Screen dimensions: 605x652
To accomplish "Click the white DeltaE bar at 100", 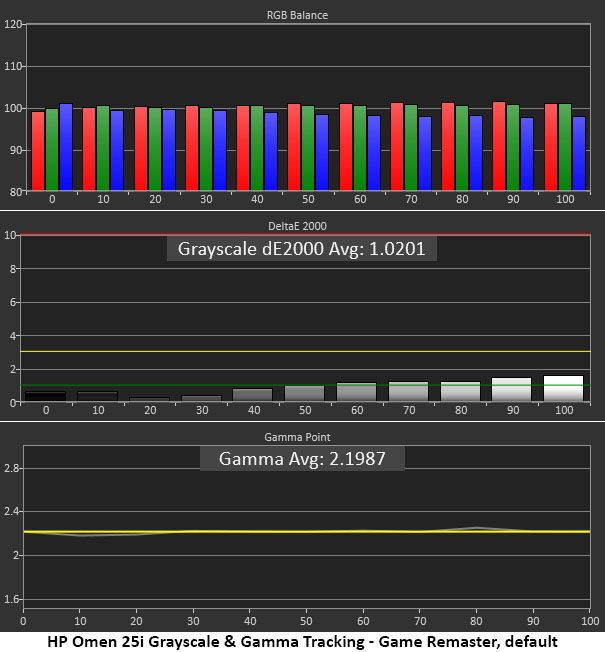I will tap(563, 388).
